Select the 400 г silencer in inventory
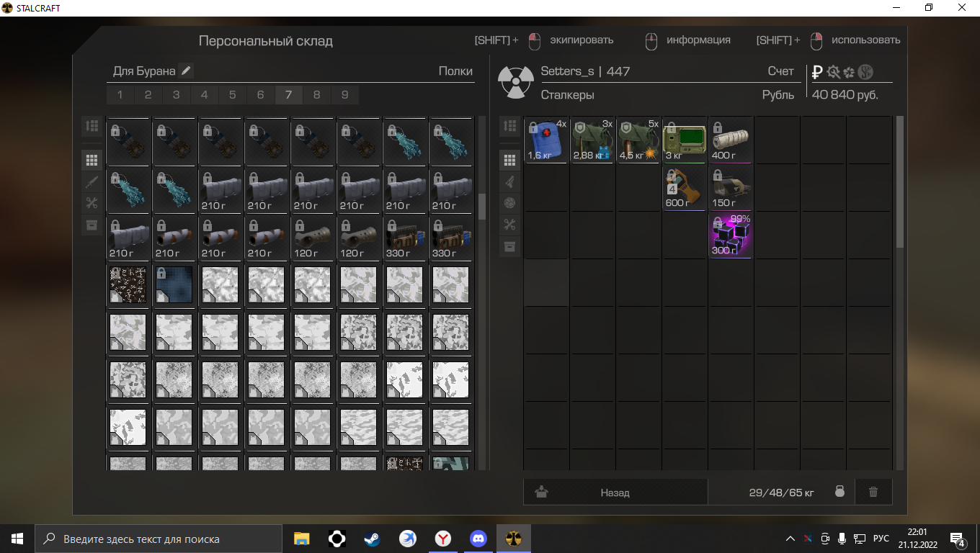The width and height of the screenshot is (980, 553). [x=731, y=140]
